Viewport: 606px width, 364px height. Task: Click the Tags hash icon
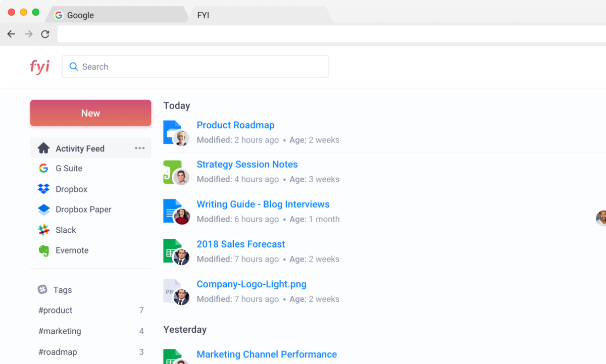pyautogui.click(x=42, y=289)
